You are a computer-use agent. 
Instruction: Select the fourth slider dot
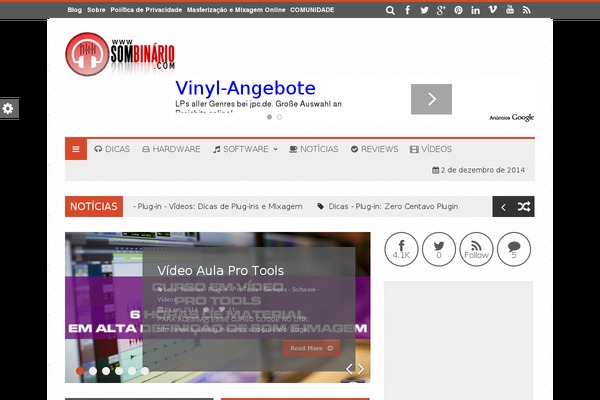[x=119, y=371]
